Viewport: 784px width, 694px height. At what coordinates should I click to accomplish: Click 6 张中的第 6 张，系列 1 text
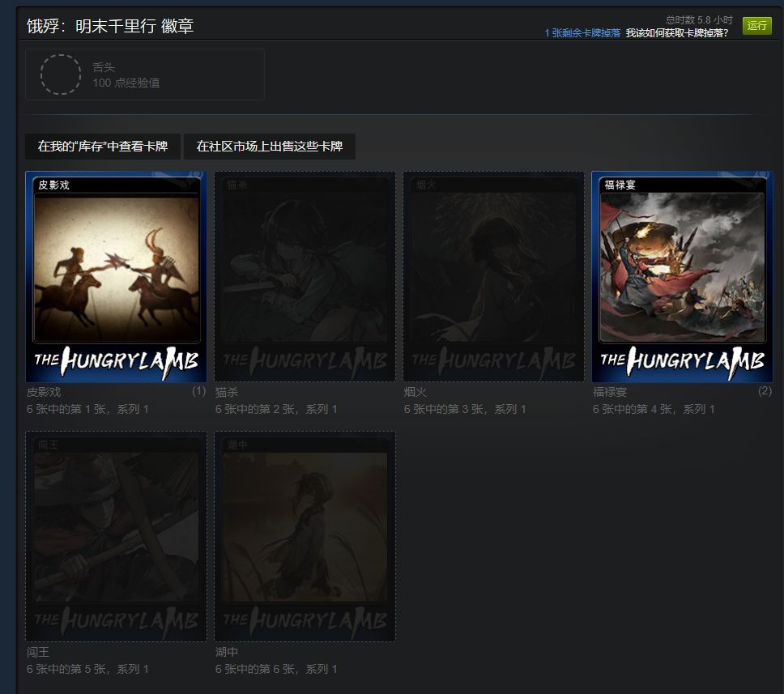pyautogui.click(x=276, y=669)
